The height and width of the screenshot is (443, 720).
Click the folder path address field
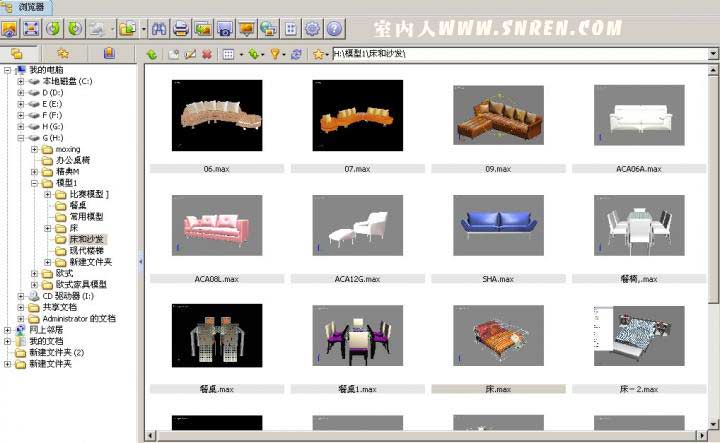(x=521, y=54)
